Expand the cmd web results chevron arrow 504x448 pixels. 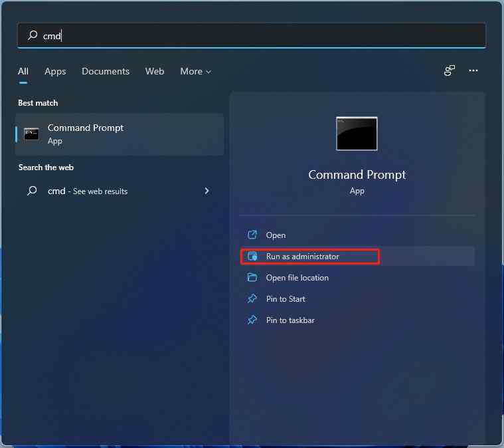point(207,191)
